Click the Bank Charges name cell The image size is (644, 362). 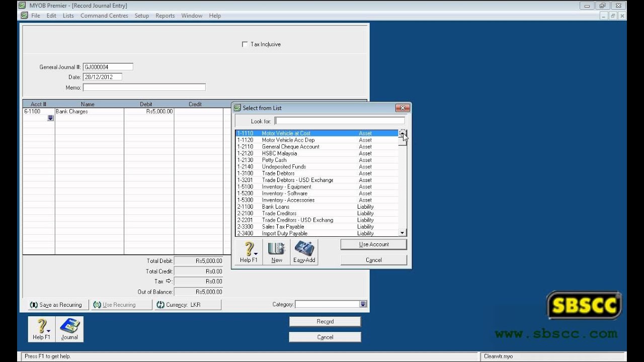click(90, 112)
